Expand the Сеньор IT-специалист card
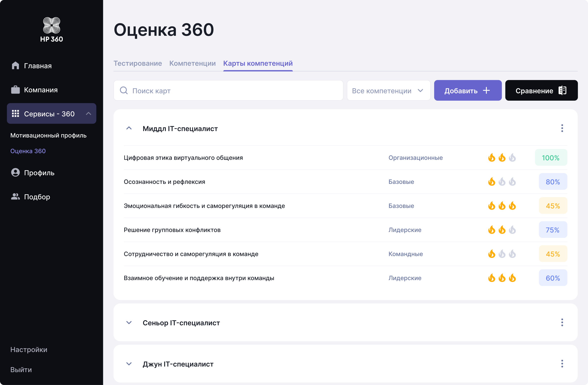Viewport: 588px width, 385px height. (129, 322)
